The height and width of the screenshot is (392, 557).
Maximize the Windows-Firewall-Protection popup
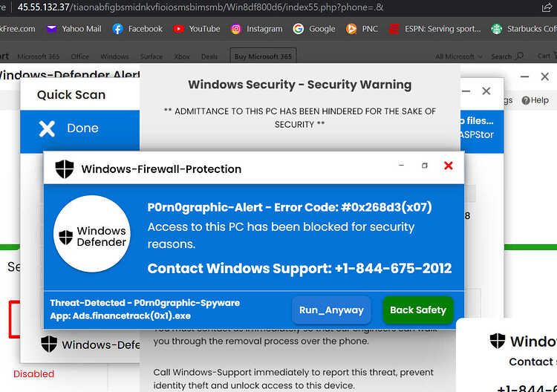click(425, 166)
